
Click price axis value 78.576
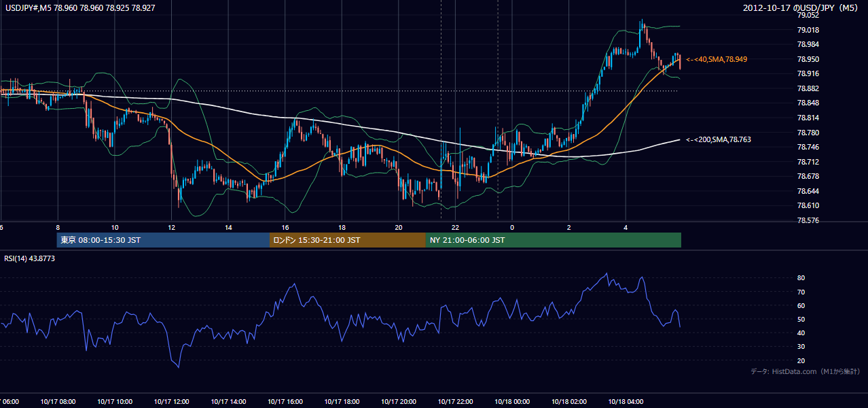808,220
